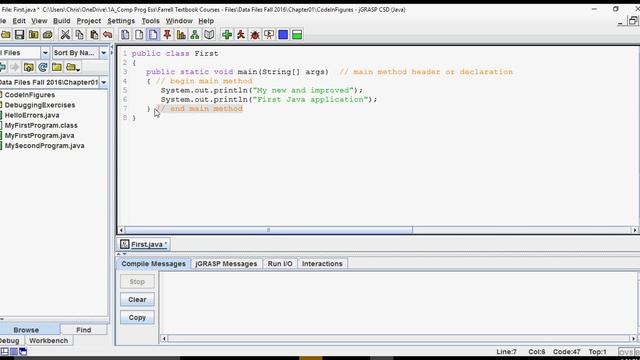Viewport: 640px width, 360px height.
Task: Click the second desktop layout icon in status bar
Action: click(14, 351)
